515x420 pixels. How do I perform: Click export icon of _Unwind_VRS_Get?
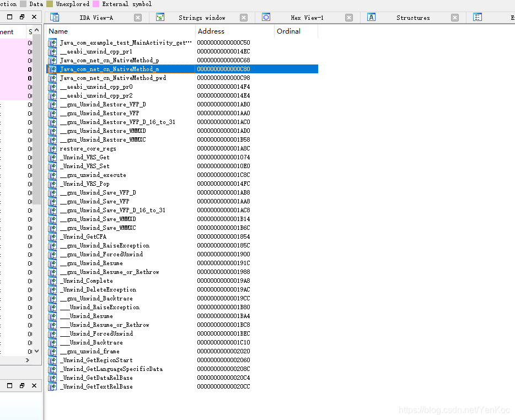click(x=52, y=157)
